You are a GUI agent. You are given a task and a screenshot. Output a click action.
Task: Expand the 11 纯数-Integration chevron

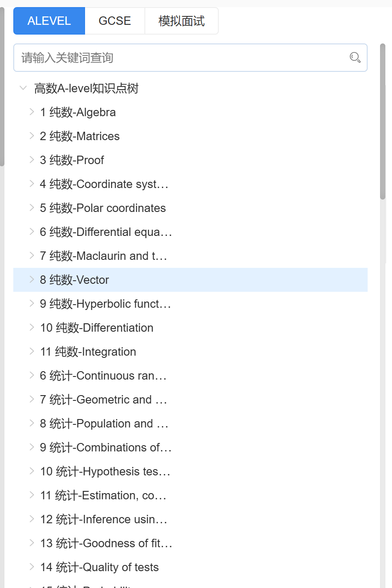(32, 351)
